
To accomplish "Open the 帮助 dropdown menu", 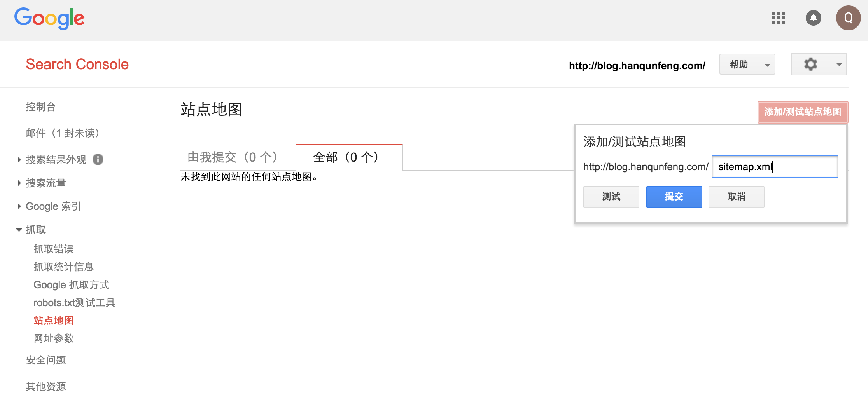I will pyautogui.click(x=747, y=64).
